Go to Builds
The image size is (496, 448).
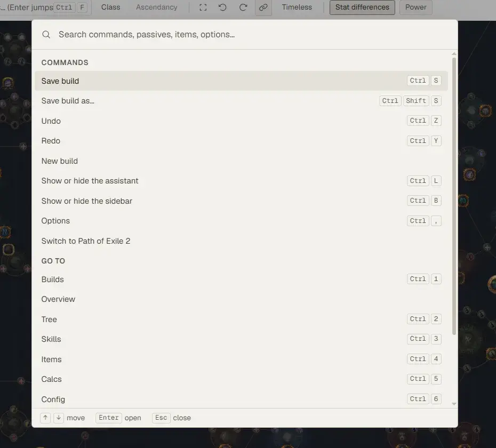[x=242, y=279]
